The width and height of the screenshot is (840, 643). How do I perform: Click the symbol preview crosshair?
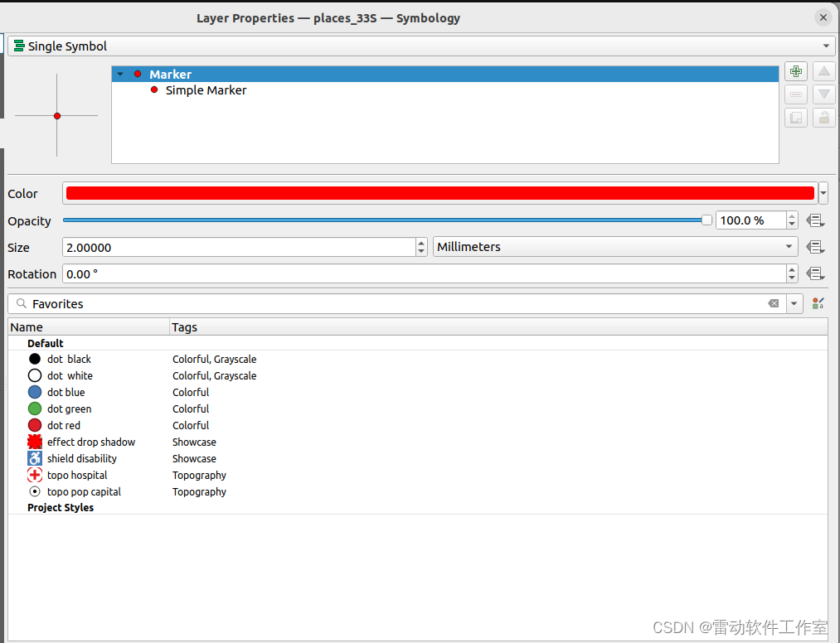coord(56,116)
